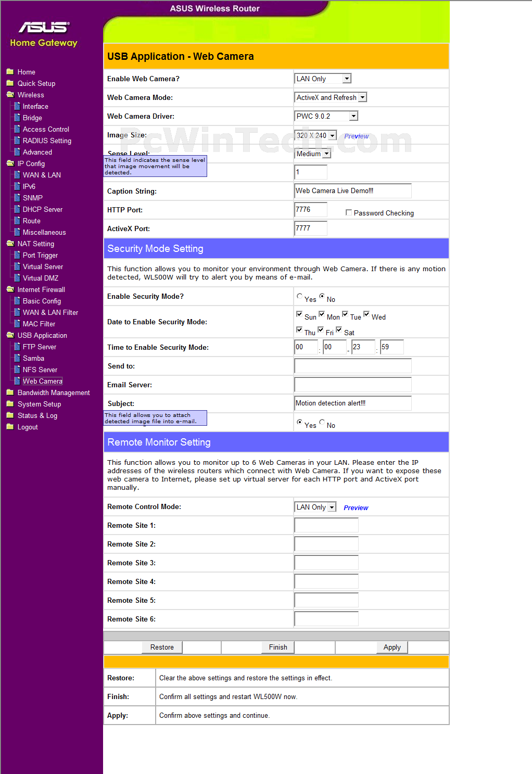Go to the Status & Log section
The width and height of the screenshot is (532, 774).
(37, 415)
